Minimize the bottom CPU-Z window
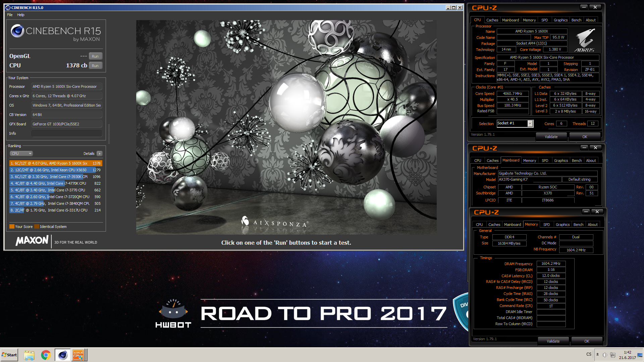 [x=586, y=212]
